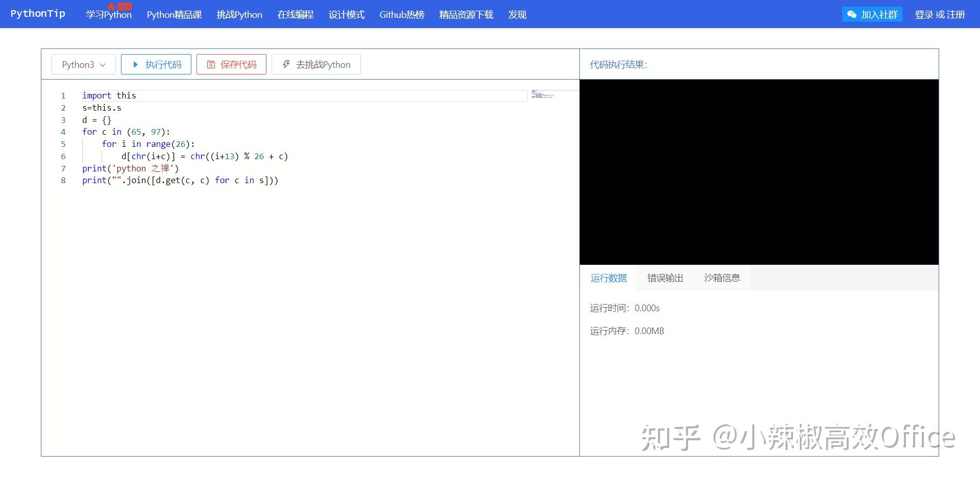The height and width of the screenshot is (477, 980).
Task: Click 设计模式 in the top navigation
Action: tap(347, 15)
